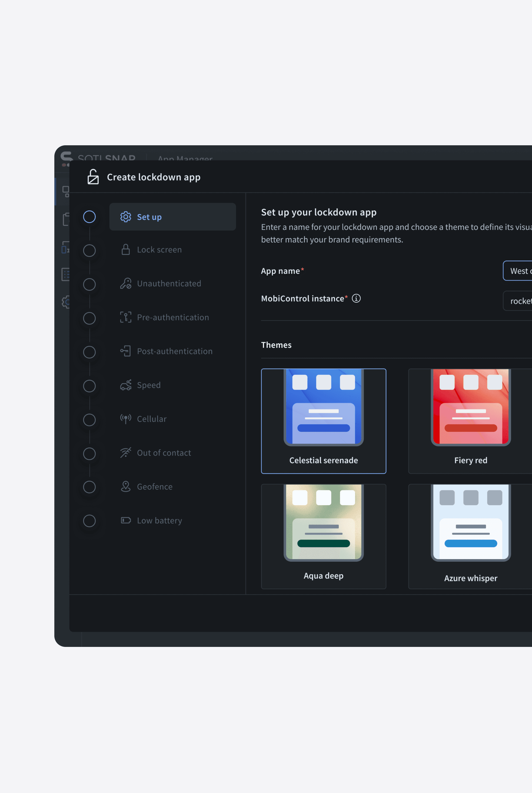The width and height of the screenshot is (532, 793).
Task: Select the Azure whisper theme card
Action: coord(470,536)
